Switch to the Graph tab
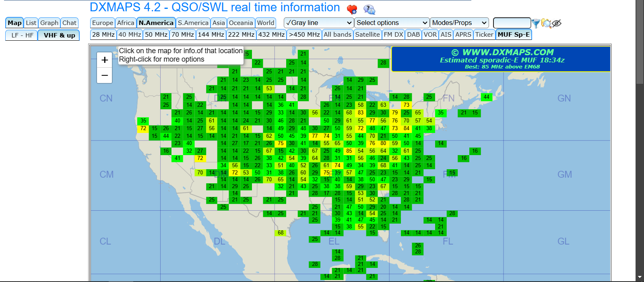The height and width of the screenshot is (282, 644). [49, 23]
